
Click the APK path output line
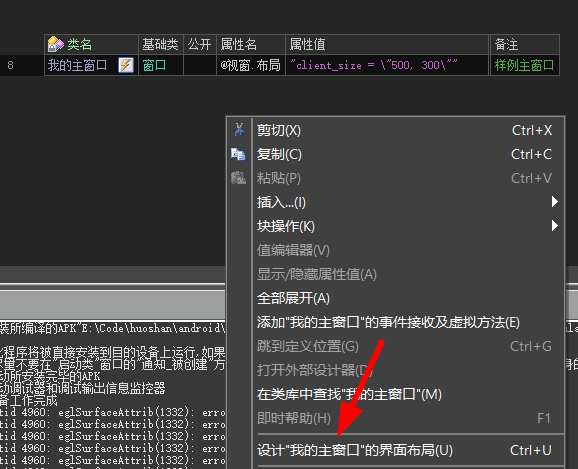click(112, 328)
